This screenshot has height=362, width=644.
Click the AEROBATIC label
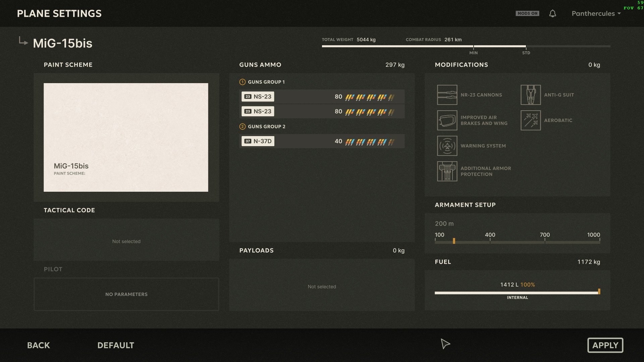(558, 120)
